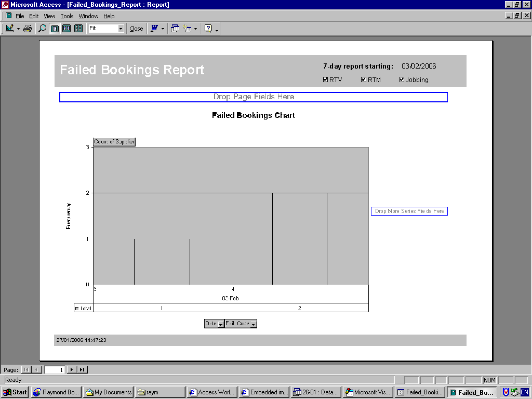This screenshot has width=532, height=399.
Task: Toggle the RTV checkbox
Action: pos(325,79)
